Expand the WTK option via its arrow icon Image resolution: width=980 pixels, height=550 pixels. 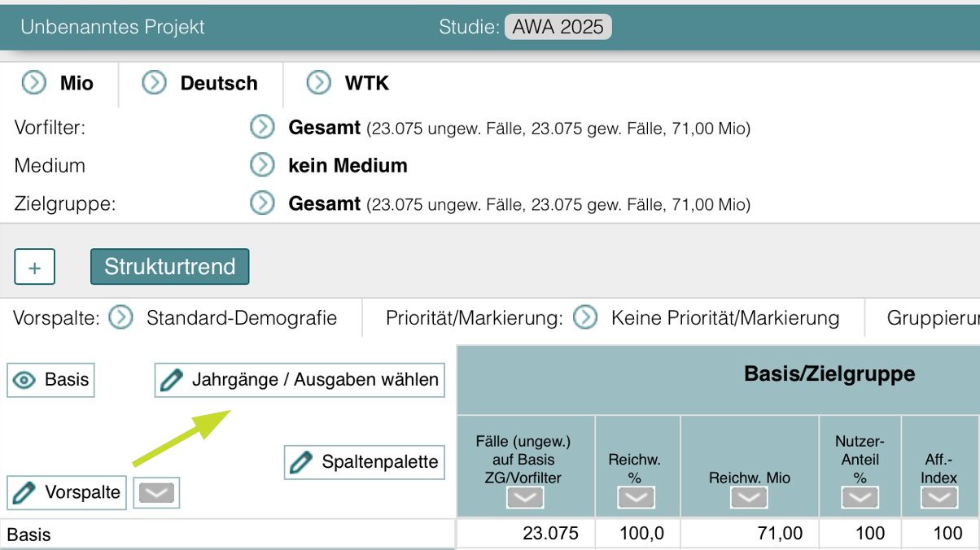point(317,83)
